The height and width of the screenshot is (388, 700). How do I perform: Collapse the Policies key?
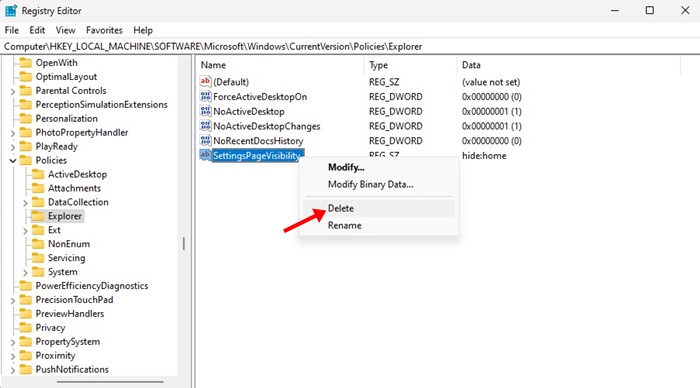point(12,161)
